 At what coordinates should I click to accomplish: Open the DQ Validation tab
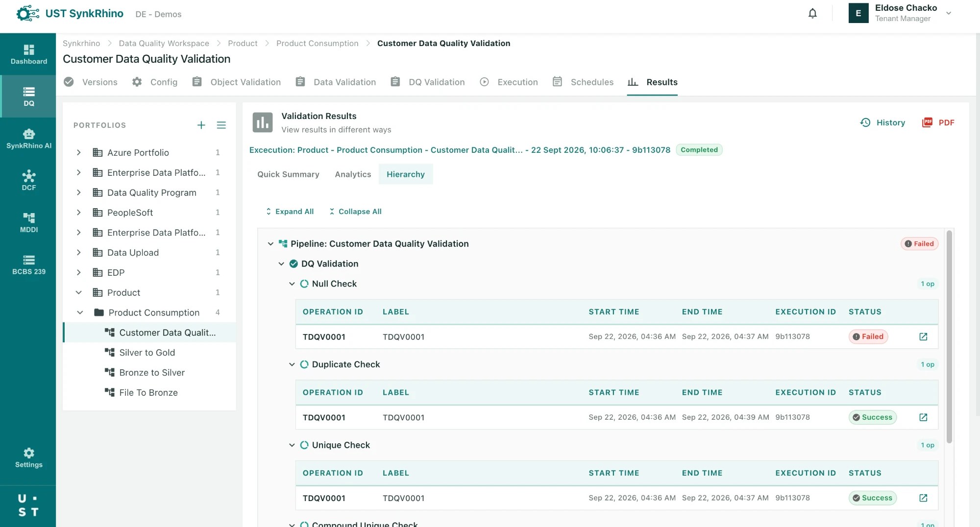(x=428, y=82)
